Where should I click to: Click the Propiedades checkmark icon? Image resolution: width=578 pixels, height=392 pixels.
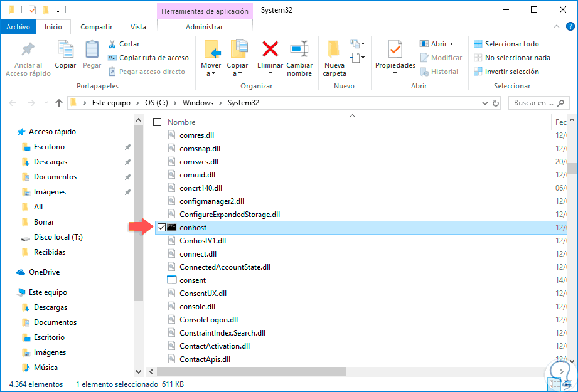pos(395,49)
